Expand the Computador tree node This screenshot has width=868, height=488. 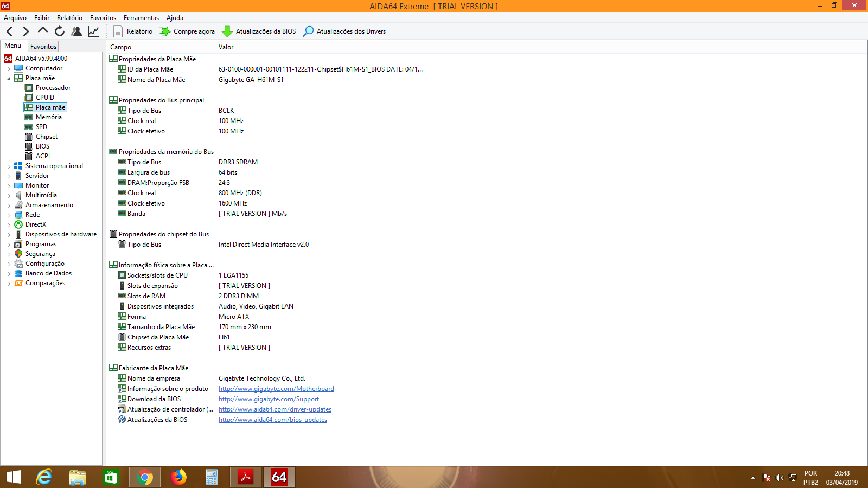pyautogui.click(x=9, y=69)
